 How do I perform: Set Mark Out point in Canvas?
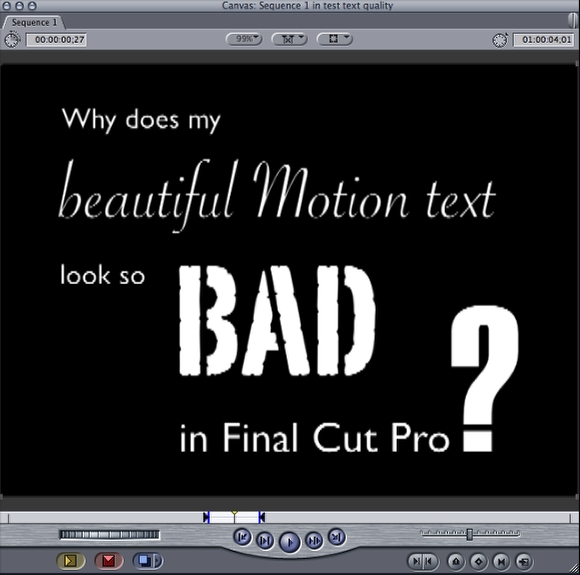tap(430, 562)
